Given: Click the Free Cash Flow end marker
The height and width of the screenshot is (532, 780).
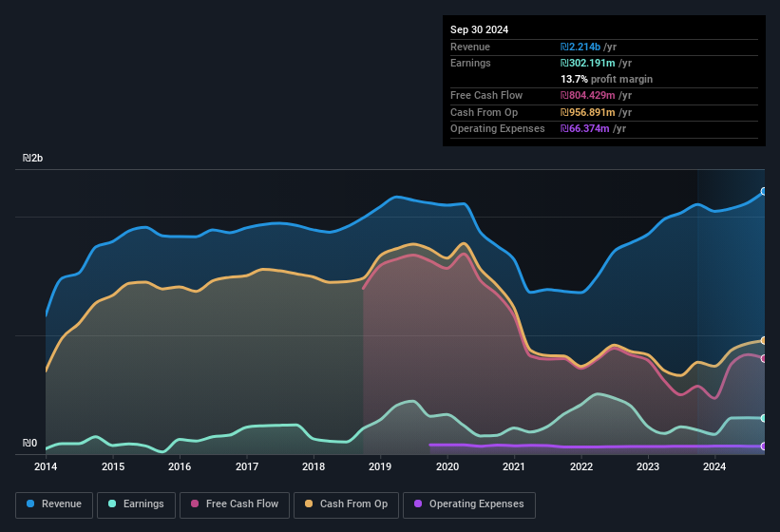Looking at the screenshot, I should (x=764, y=358).
